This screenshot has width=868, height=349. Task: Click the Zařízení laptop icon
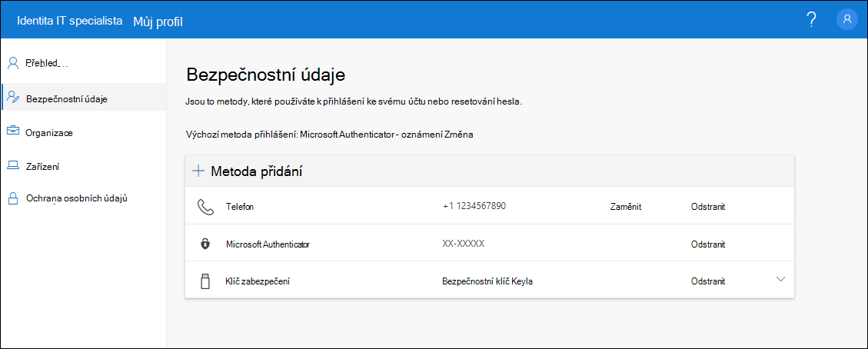[13, 166]
